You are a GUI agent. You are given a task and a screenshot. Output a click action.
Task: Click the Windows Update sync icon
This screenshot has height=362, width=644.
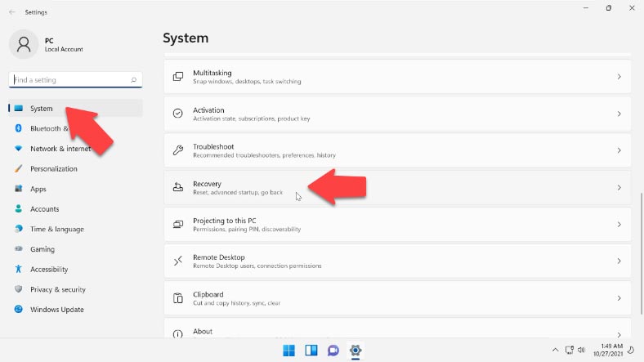click(19, 309)
